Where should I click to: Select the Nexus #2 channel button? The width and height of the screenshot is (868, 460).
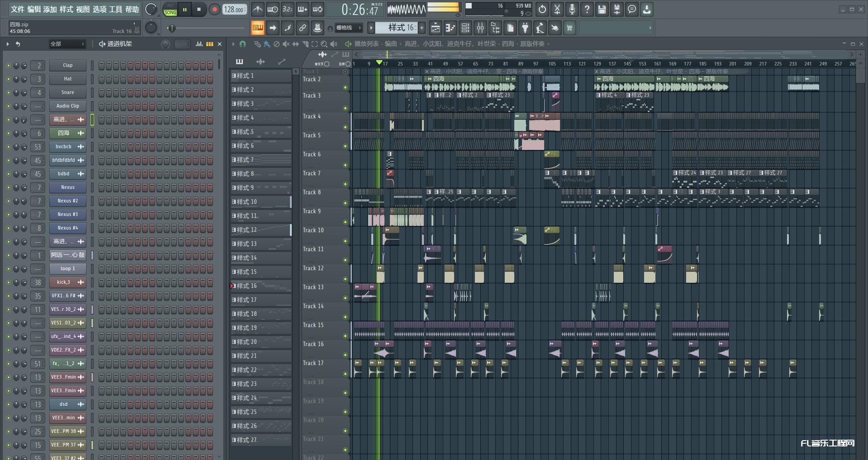click(x=68, y=201)
